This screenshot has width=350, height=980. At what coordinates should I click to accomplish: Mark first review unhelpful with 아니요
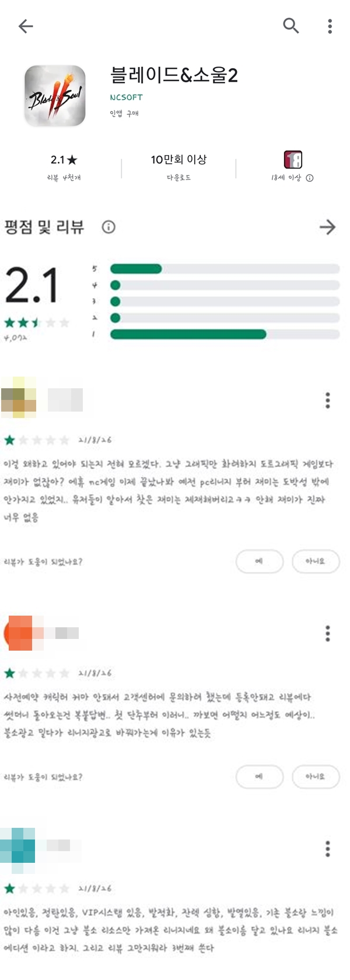point(316,561)
